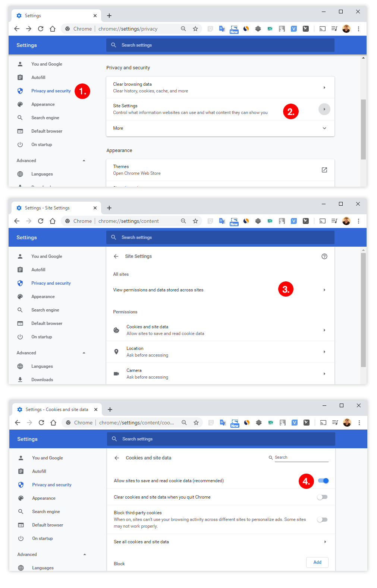Click the Search field on the Cookies and site data page

point(301,458)
